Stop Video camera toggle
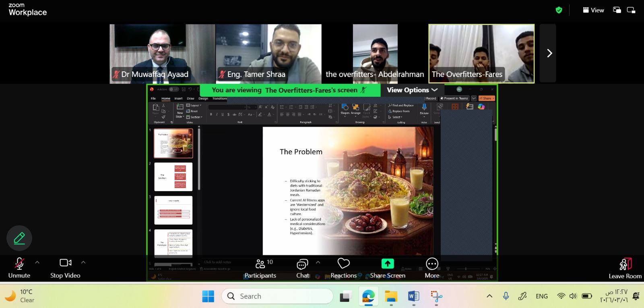This screenshot has height=308, width=644. (65, 263)
